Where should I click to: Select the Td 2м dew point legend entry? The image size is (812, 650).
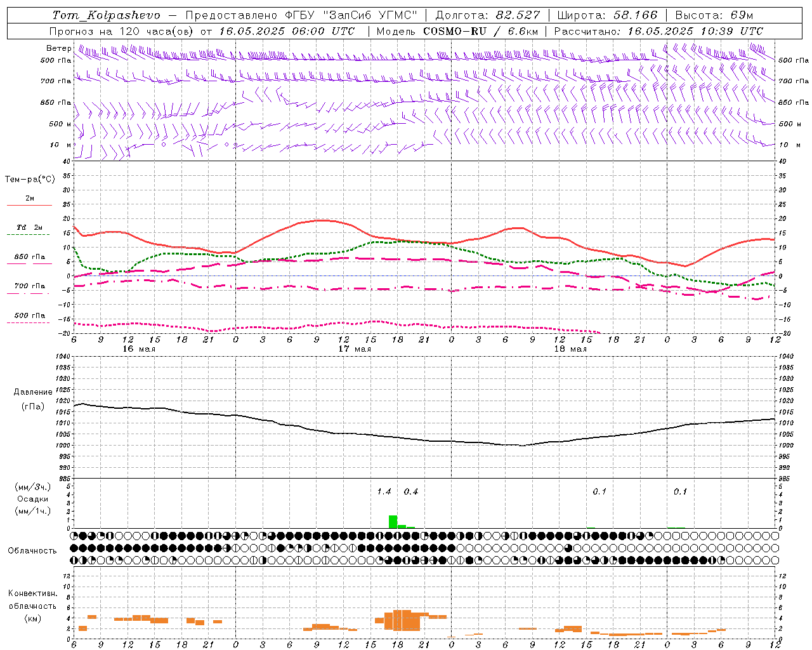coord(30,227)
